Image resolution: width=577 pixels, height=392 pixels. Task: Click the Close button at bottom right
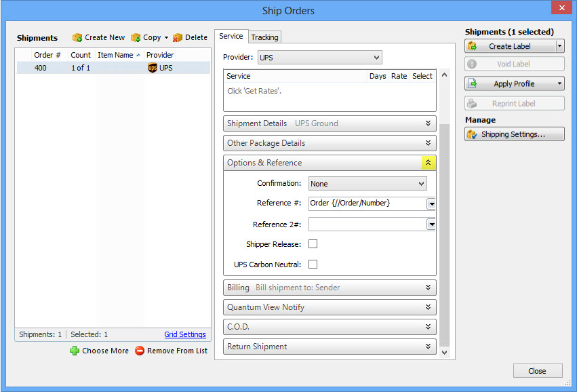tap(538, 371)
